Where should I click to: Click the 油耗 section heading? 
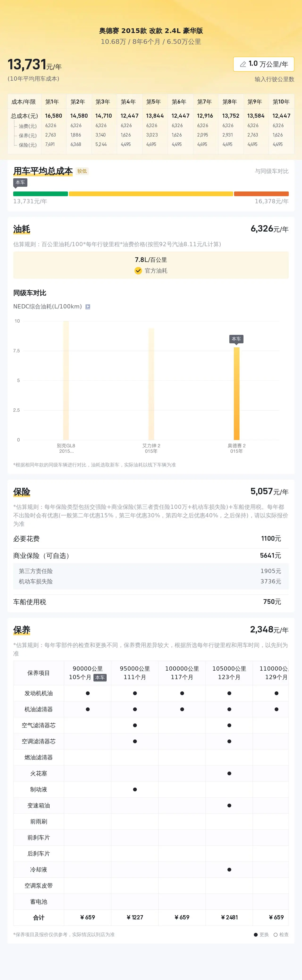point(22,229)
